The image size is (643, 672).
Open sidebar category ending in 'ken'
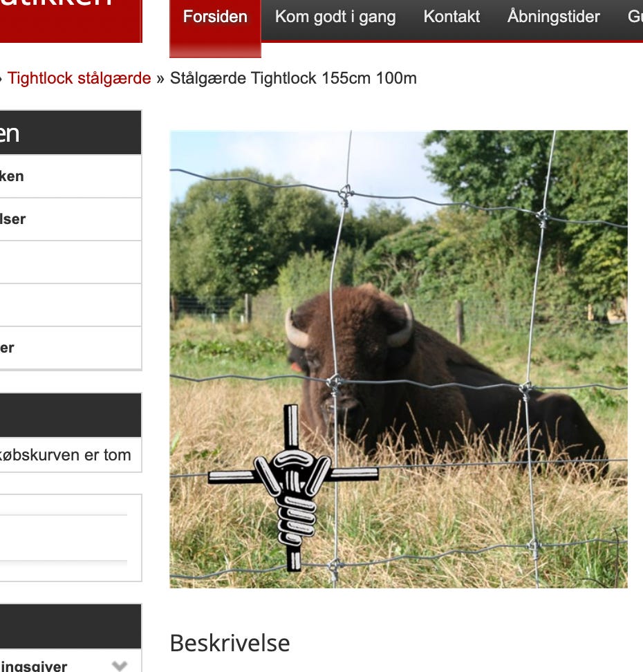click(x=71, y=176)
